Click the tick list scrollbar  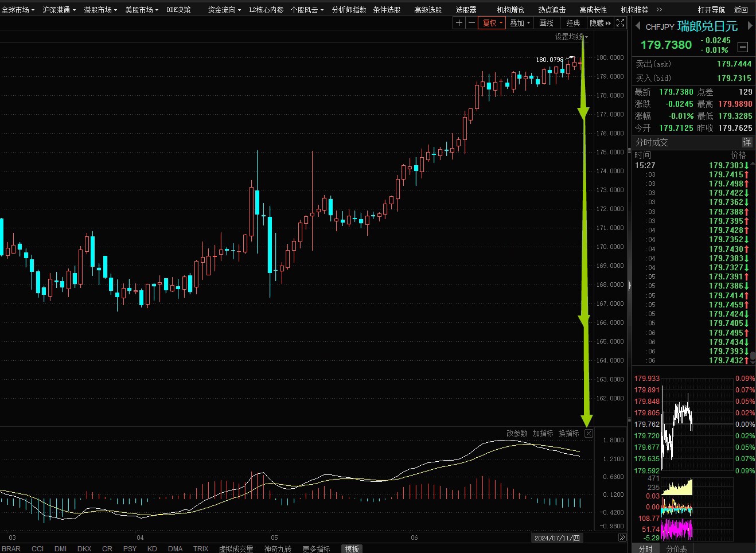[x=753, y=261]
